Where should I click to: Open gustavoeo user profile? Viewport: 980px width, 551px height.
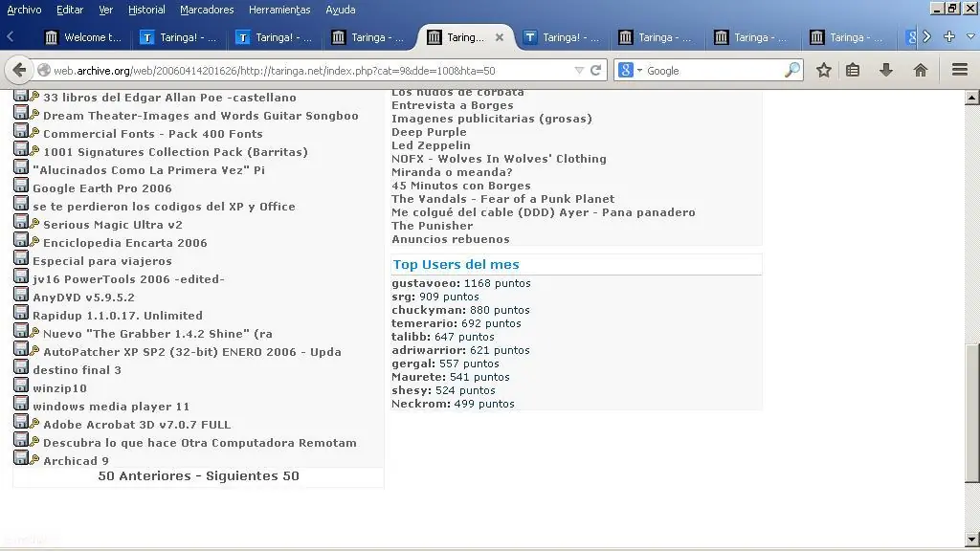pyautogui.click(x=426, y=283)
